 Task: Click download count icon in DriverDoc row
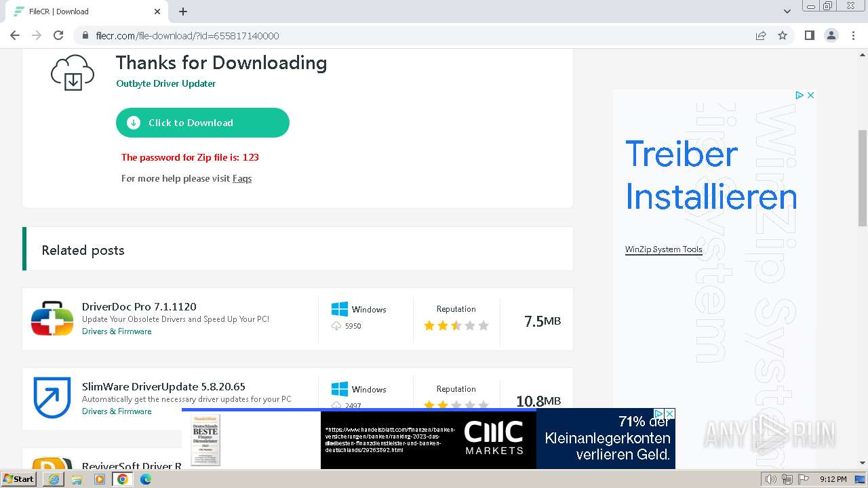pyautogui.click(x=336, y=326)
